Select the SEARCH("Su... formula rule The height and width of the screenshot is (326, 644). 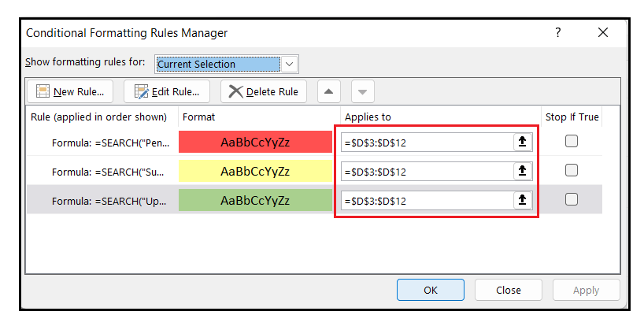coord(108,172)
